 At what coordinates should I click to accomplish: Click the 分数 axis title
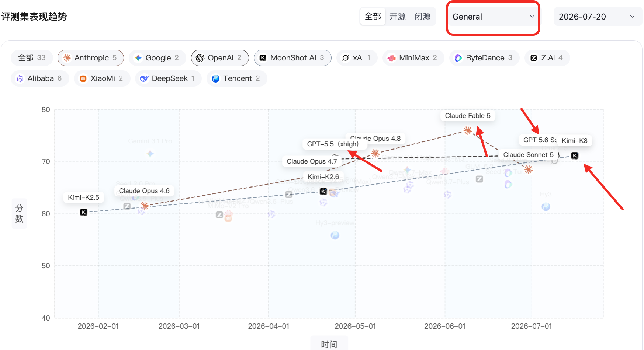click(x=19, y=214)
